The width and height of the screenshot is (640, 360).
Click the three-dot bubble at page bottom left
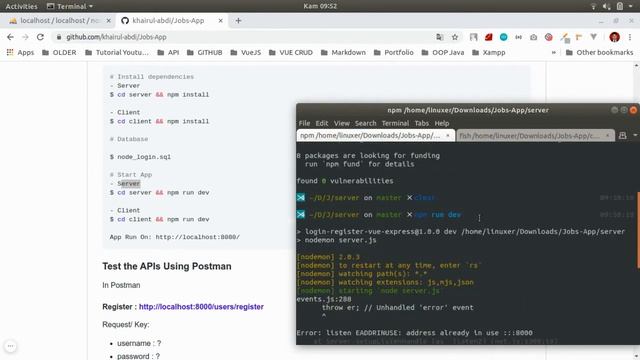(11, 346)
